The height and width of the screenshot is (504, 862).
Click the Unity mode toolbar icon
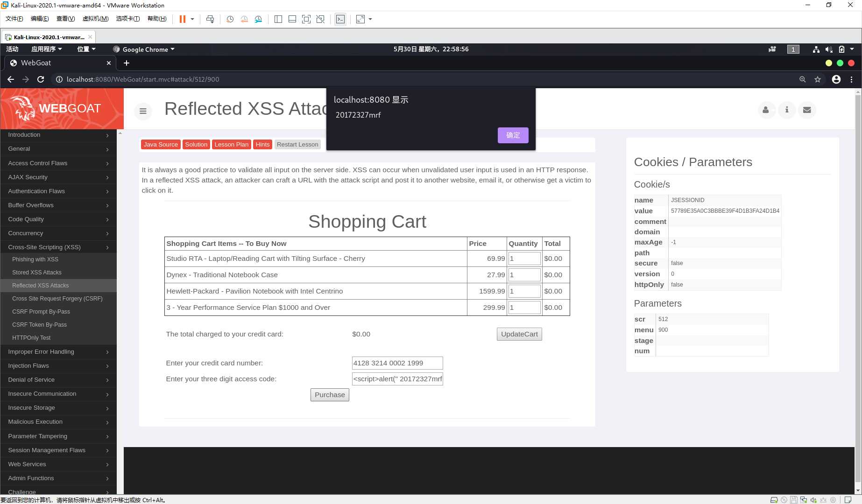point(320,19)
